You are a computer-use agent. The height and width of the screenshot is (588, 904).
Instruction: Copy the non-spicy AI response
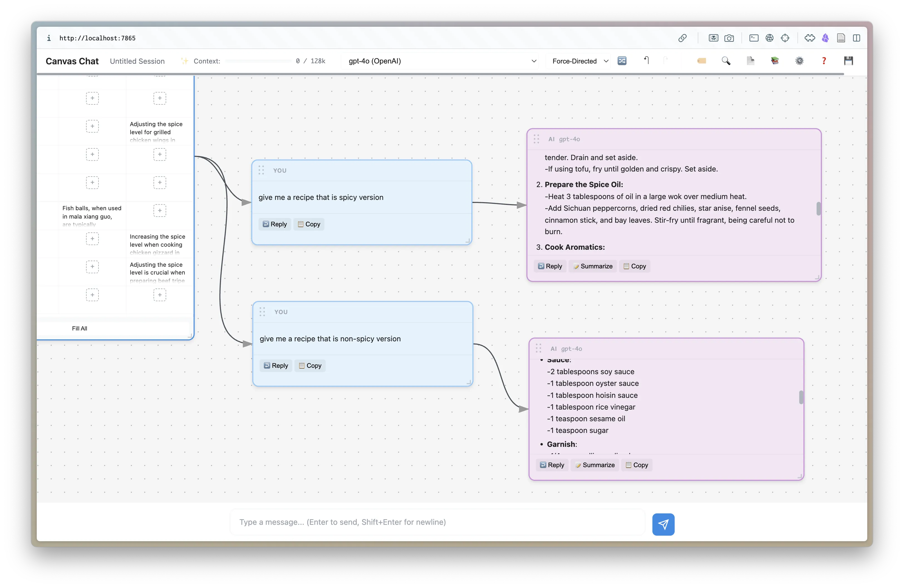point(637,465)
